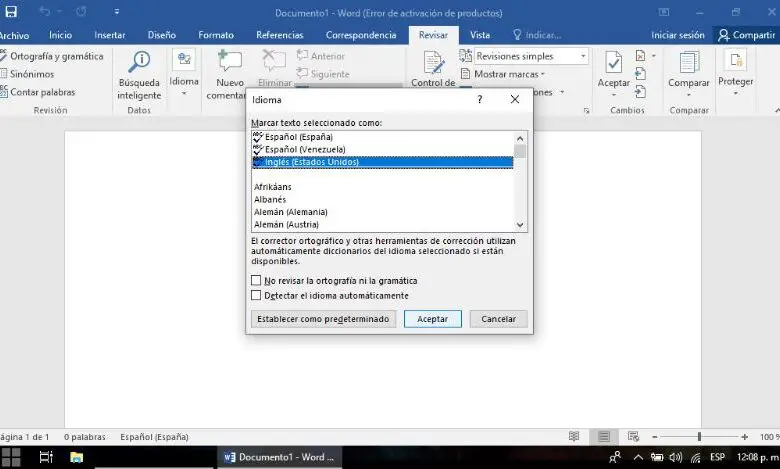Open the Idioma ribbon dropdown
This screenshot has height=469, width=780.
coord(184,73)
